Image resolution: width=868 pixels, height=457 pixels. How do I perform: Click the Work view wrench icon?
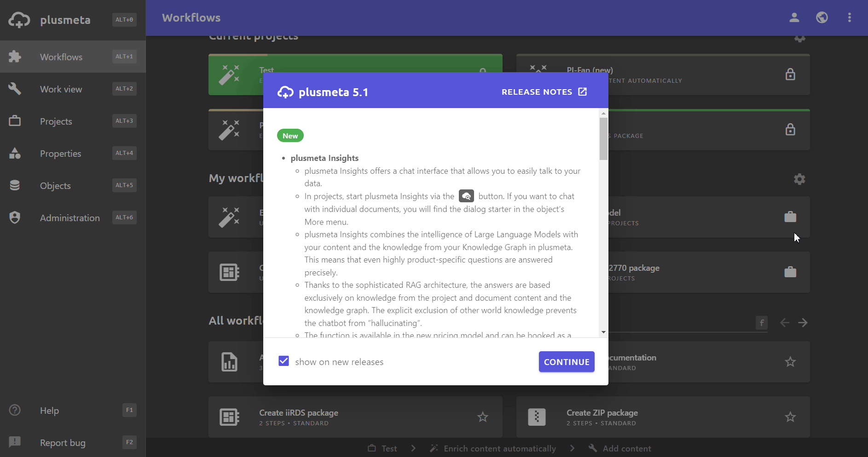click(15, 89)
